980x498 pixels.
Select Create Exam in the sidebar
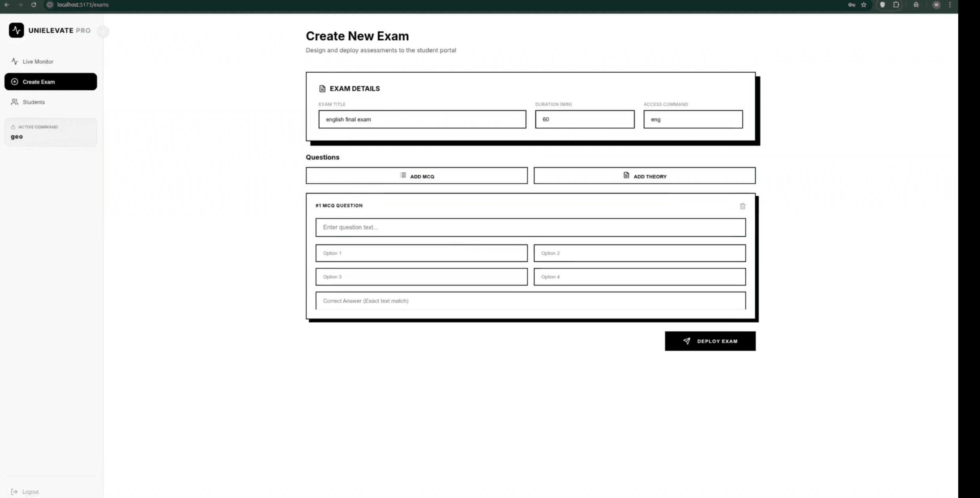pyautogui.click(x=51, y=82)
